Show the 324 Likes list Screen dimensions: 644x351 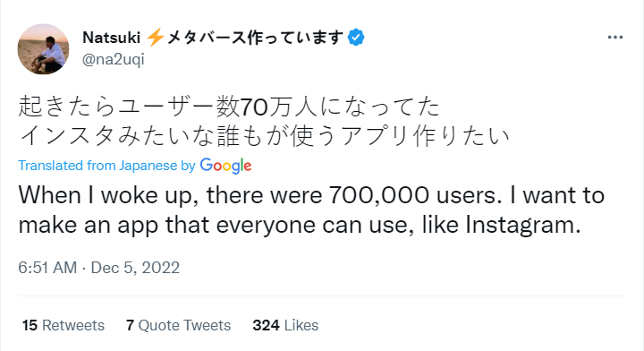(x=285, y=325)
